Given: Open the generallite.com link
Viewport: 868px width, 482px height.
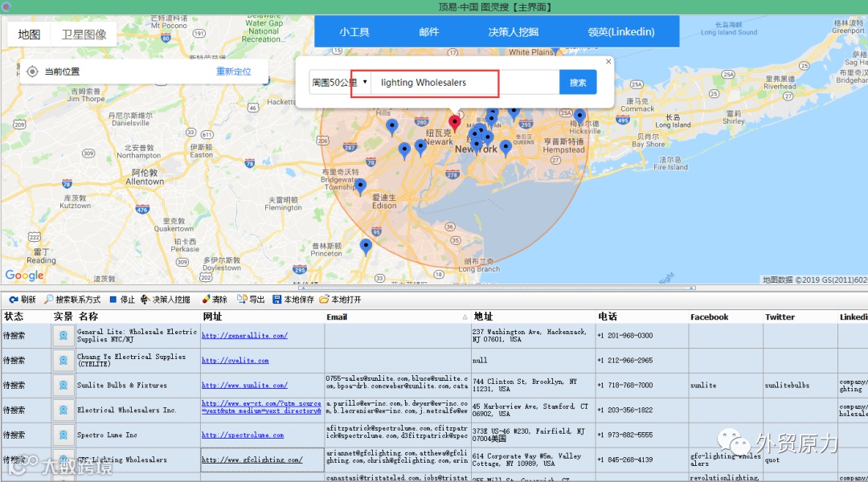Looking at the screenshot, I should [x=244, y=335].
